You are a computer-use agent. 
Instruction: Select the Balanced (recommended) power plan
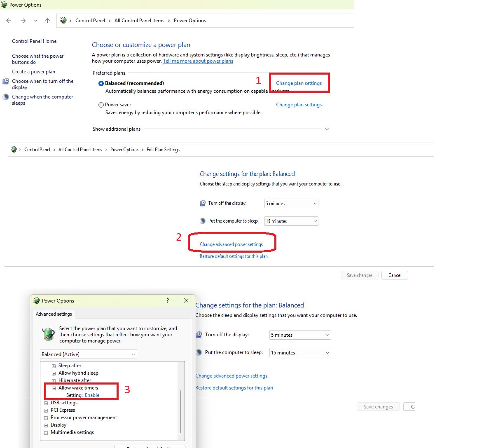[x=101, y=83]
